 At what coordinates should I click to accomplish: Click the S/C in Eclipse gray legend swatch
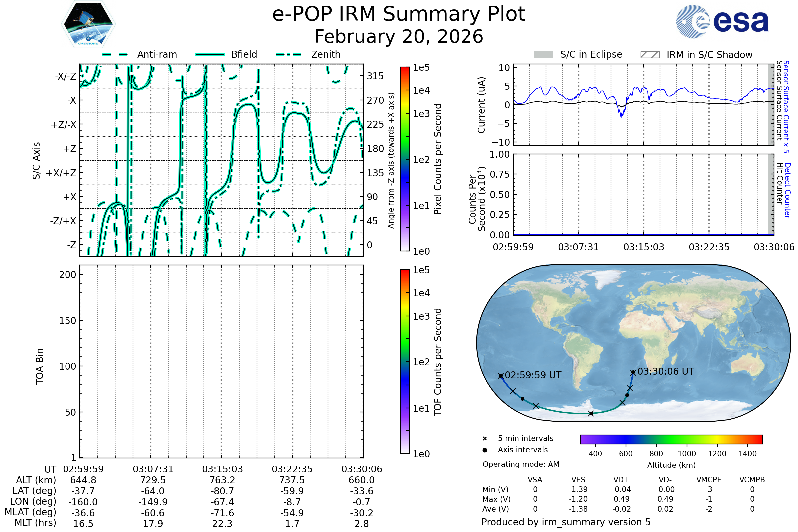click(x=543, y=55)
